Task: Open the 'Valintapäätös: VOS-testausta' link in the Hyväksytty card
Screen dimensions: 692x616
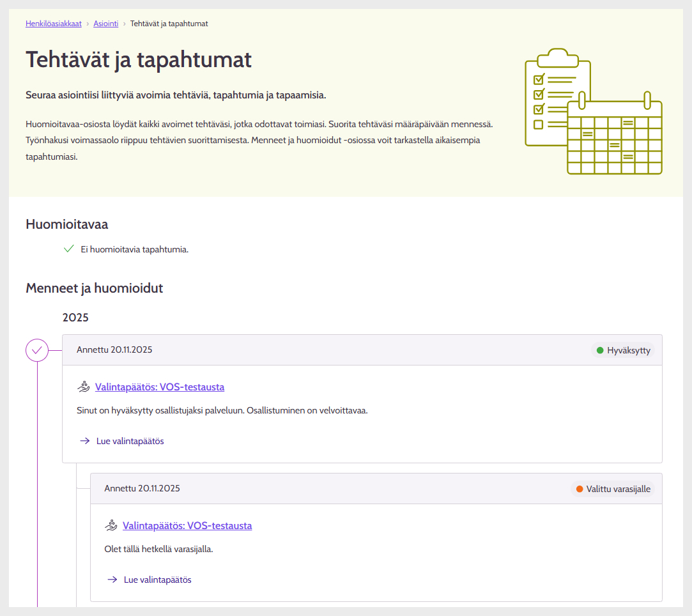Action: [160, 387]
